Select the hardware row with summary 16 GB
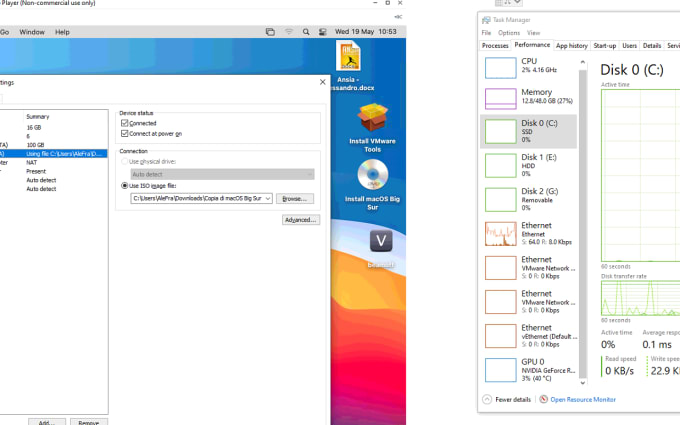Image resolution: width=680 pixels, height=425 pixels. pyautogui.click(x=54, y=128)
